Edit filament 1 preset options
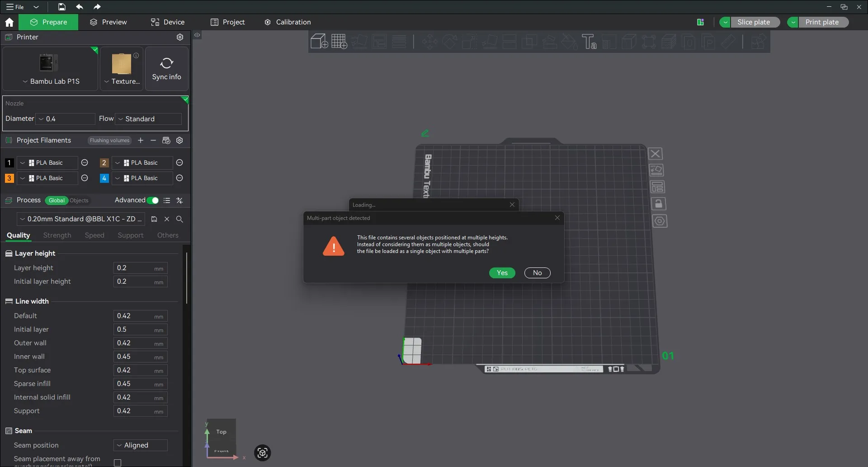 pyautogui.click(x=85, y=163)
